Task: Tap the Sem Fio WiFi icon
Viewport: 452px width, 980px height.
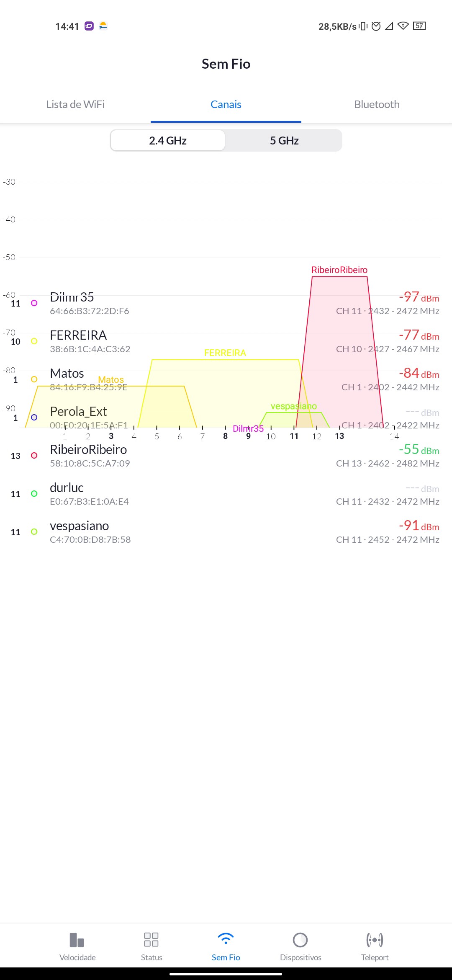Action: point(226,939)
